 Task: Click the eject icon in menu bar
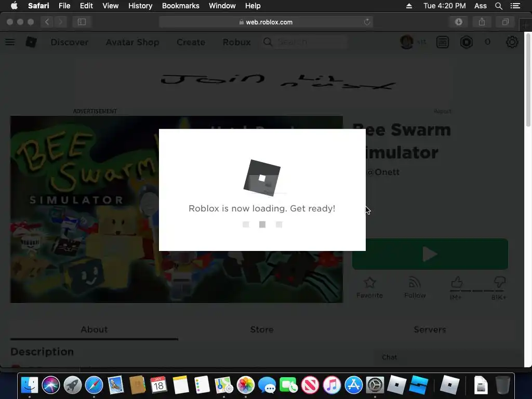[x=409, y=6]
